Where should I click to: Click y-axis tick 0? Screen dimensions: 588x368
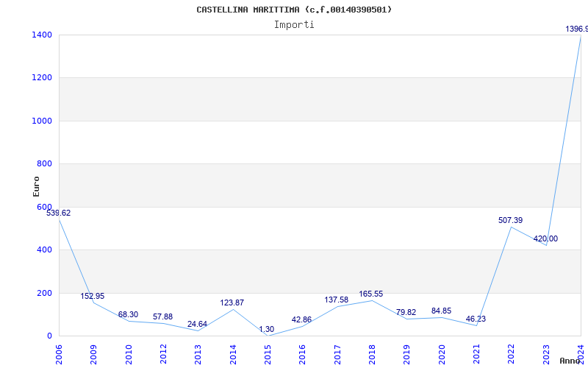click(49, 336)
